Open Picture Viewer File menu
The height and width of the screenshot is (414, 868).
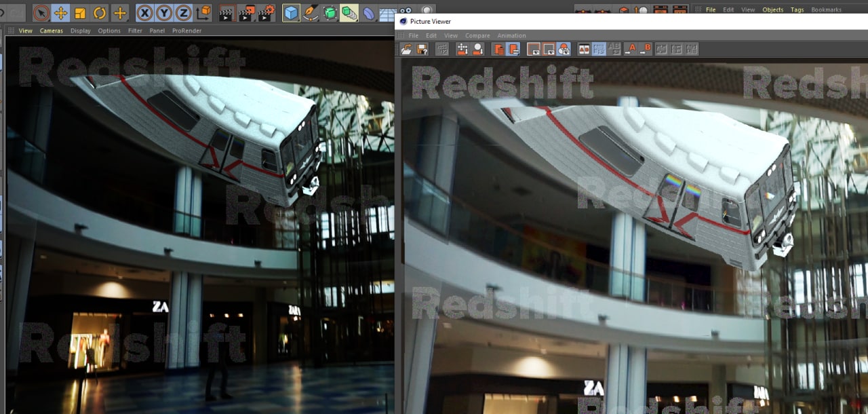[413, 35]
